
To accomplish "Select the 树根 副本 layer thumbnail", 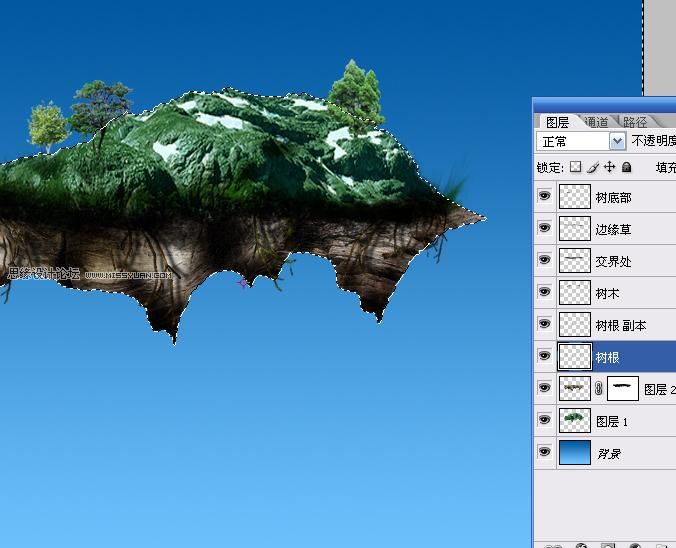I will click(575, 324).
